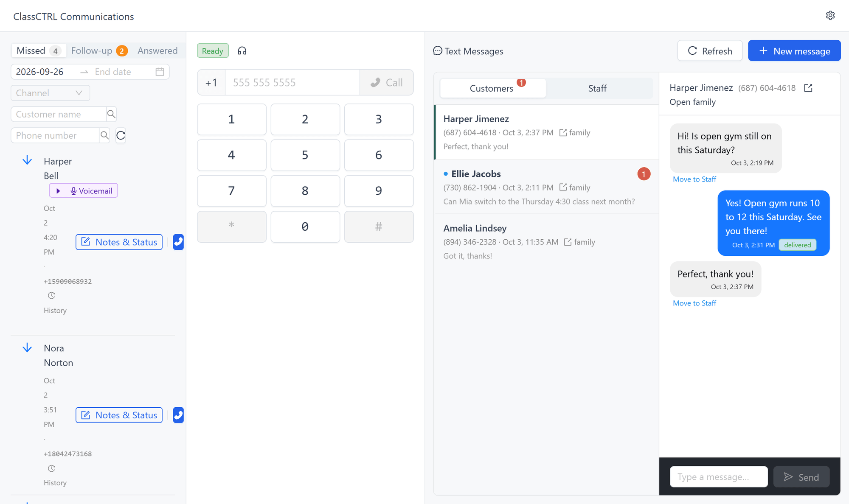Click the start date 2026-09-26 field

pyautogui.click(x=44, y=72)
